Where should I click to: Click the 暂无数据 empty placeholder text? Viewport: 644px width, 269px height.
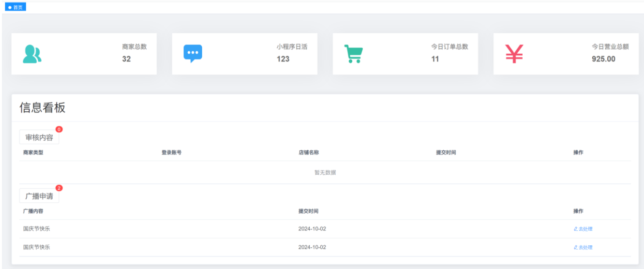click(x=325, y=172)
